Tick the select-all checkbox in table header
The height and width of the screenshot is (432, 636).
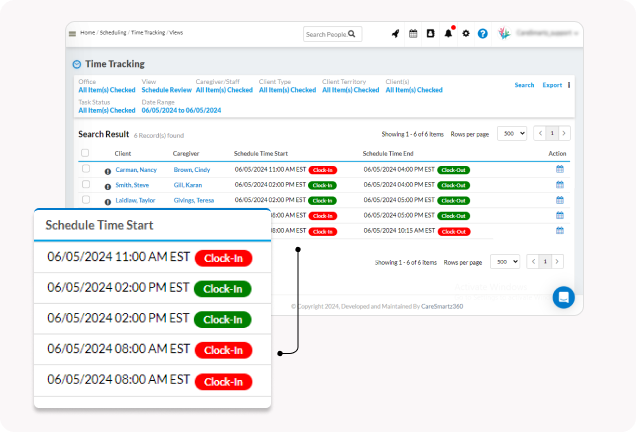(85, 154)
